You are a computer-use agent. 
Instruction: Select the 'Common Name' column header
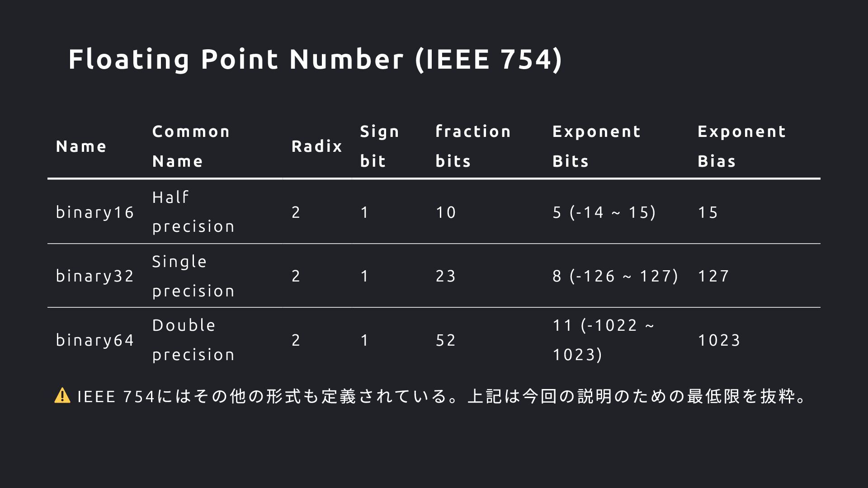click(191, 146)
